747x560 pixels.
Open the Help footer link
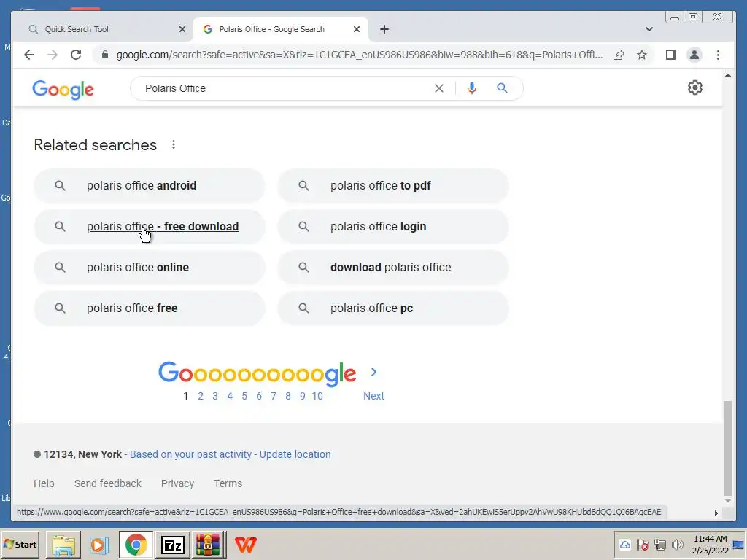[44, 483]
